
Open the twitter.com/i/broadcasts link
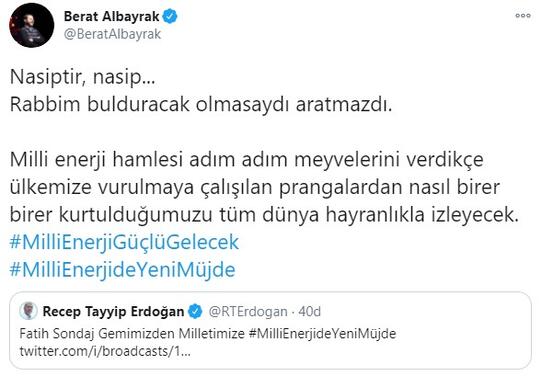click(105, 352)
